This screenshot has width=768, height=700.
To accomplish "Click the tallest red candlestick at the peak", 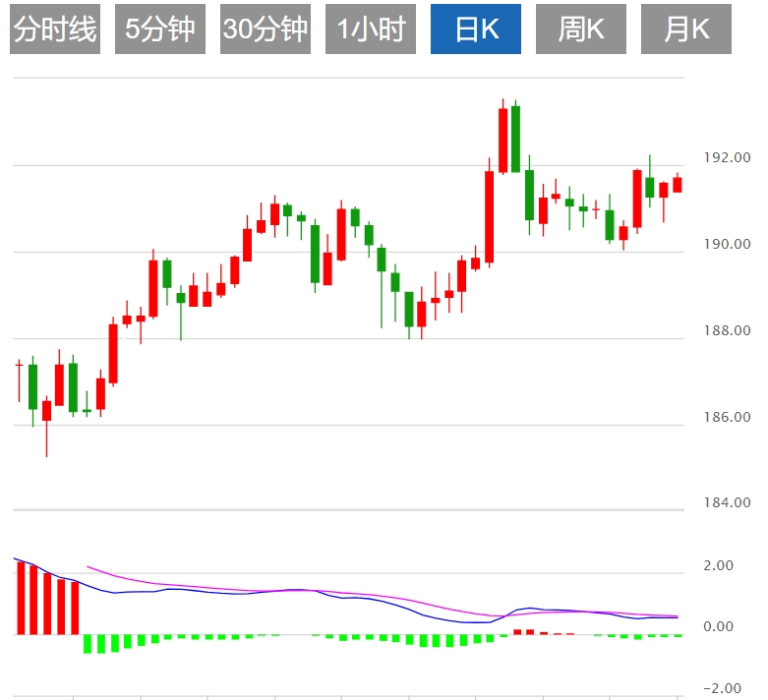I will tap(503, 140).
